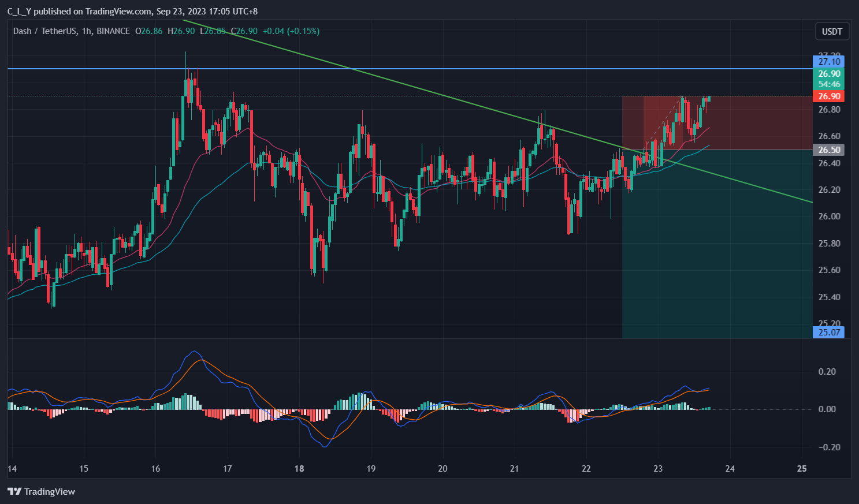Click the green 26.90 current price label
859x504 pixels.
[x=829, y=74]
